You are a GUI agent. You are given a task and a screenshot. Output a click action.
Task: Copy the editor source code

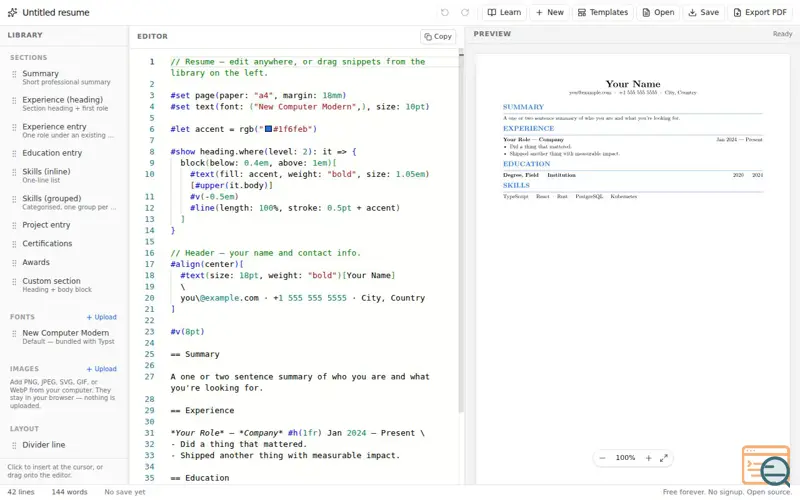point(438,36)
